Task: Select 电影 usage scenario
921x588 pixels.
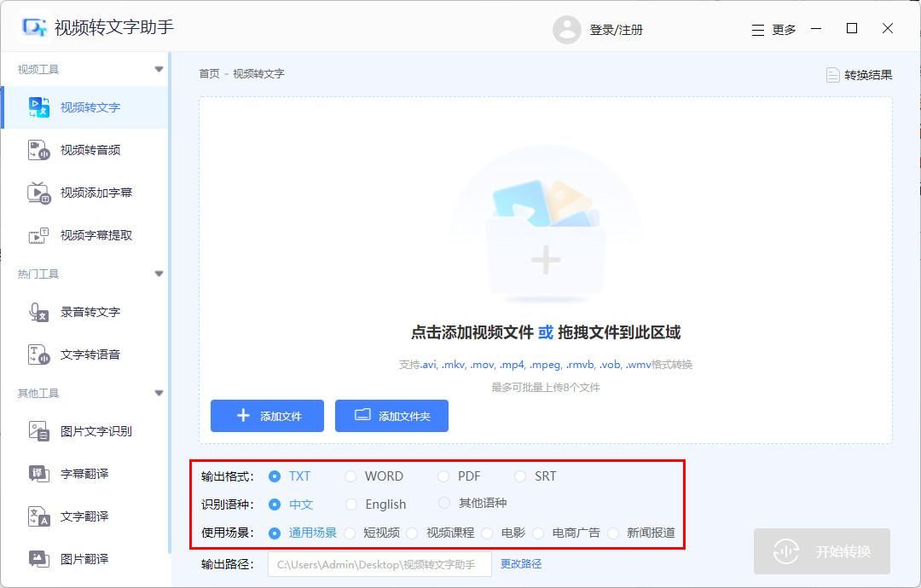Action: pyautogui.click(x=487, y=533)
